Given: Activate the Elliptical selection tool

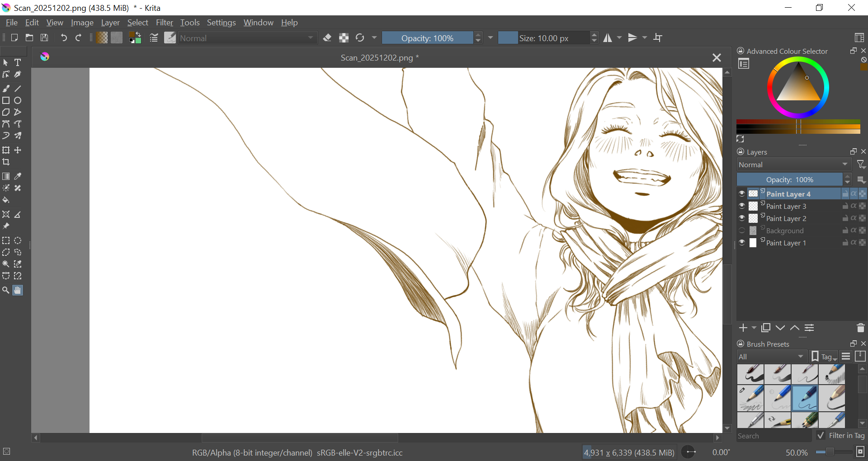Looking at the screenshot, I should pyautogui.click(x=18, y=240).
